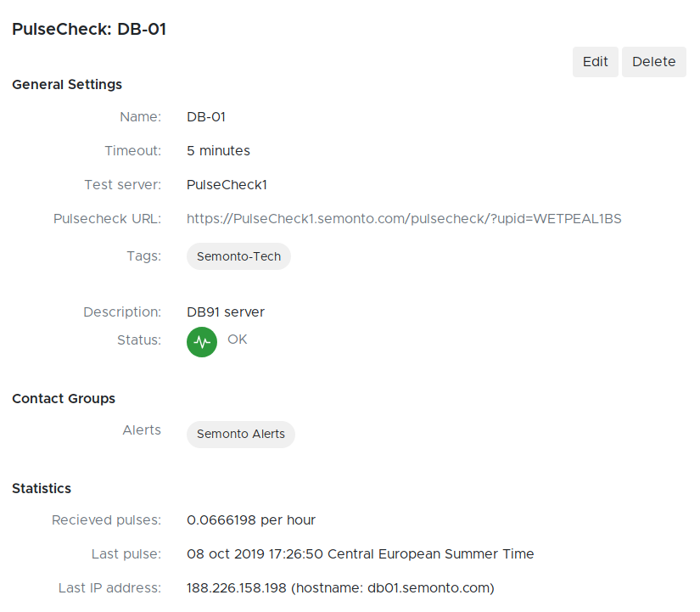Click the DB91 server description text
Viewport: 700px width, 612px height.
point(226,312)
